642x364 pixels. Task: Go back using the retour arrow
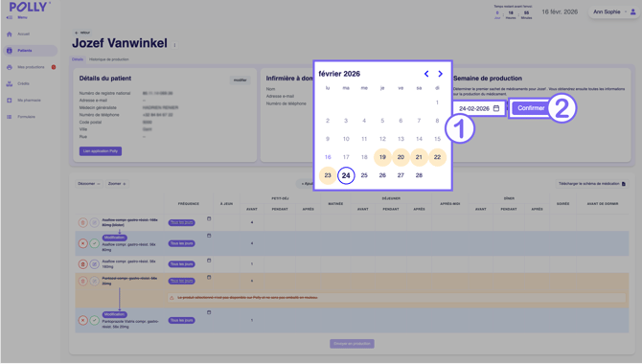pyautogui.click(x=82, y=33)
